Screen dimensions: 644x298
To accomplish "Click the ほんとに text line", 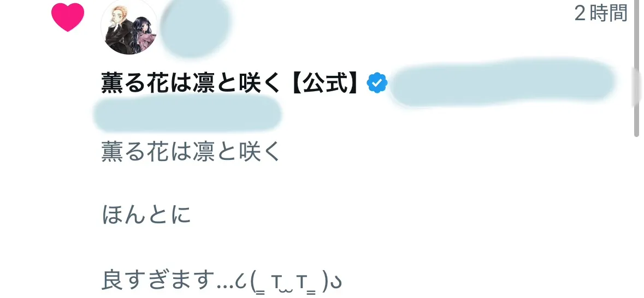I will pos(146,215).
